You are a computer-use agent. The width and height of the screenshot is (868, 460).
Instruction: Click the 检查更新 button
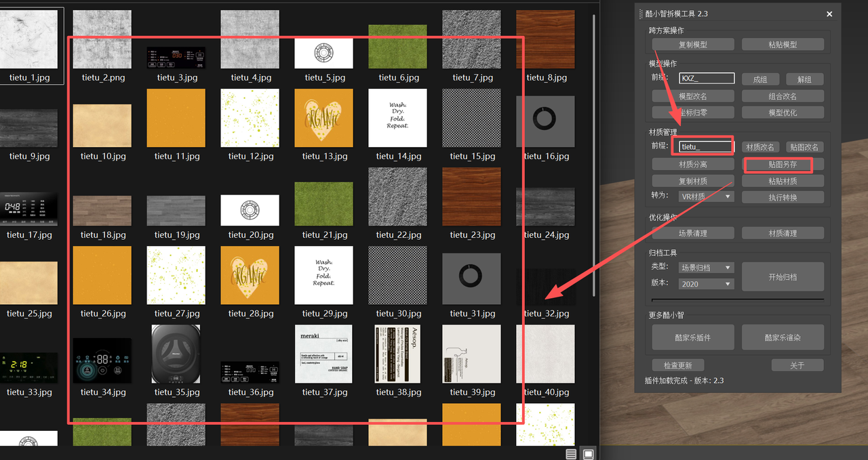(x=678, y=365)
